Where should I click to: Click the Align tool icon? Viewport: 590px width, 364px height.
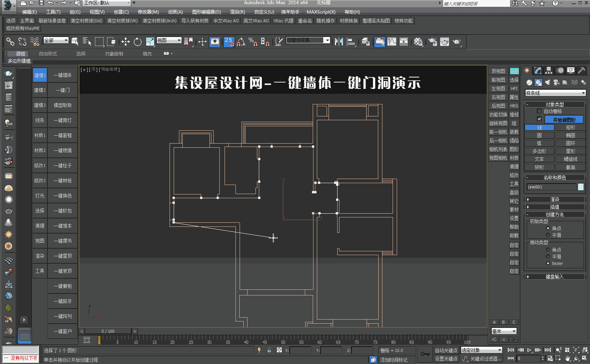351,41
